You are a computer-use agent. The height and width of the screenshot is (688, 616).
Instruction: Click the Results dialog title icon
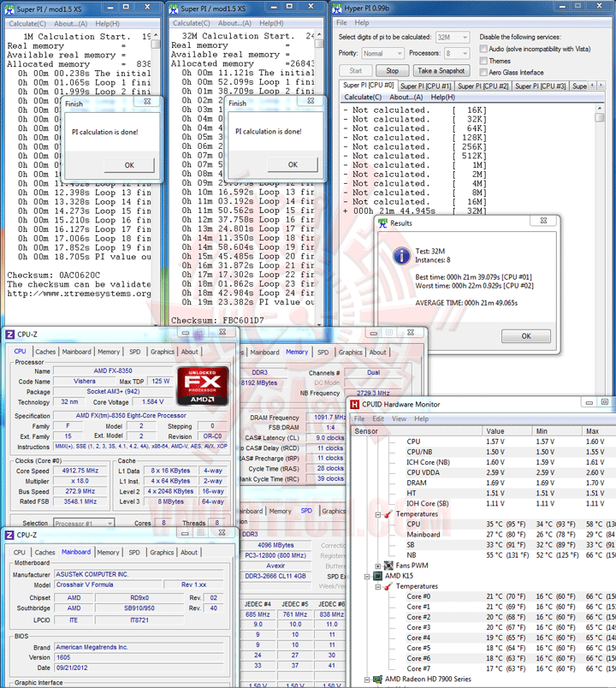(383, 223)
